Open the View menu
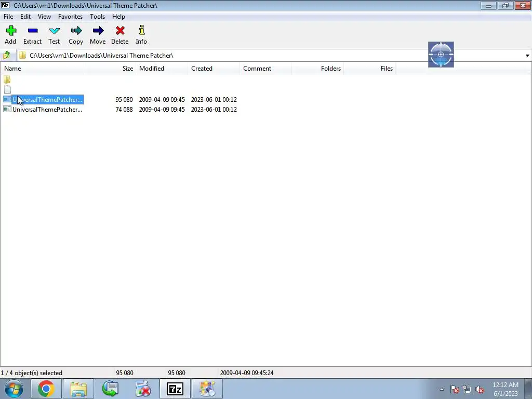The image size is (532, 399). coord(44,17)
